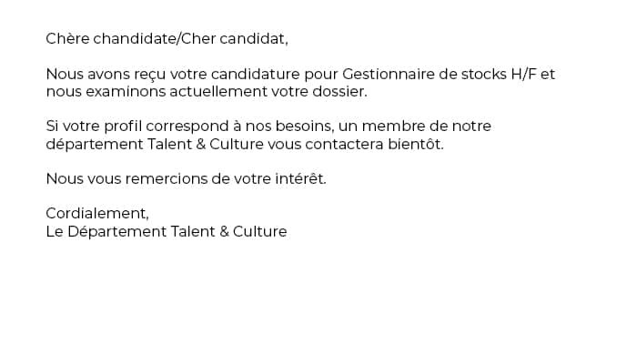Click the word 'besoins' in the third paragraph
637x364 pixels.
[x=305, y=126]
